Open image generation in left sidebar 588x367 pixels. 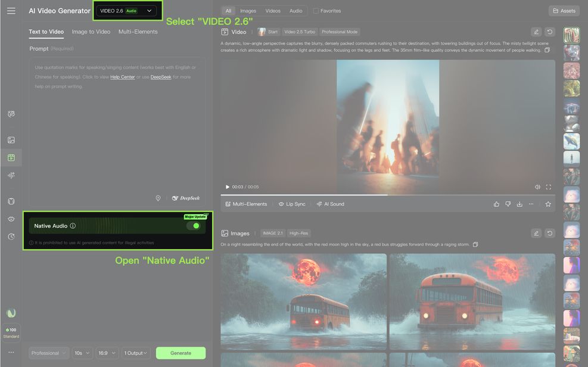pyautogui.click(x=11, y=140)
